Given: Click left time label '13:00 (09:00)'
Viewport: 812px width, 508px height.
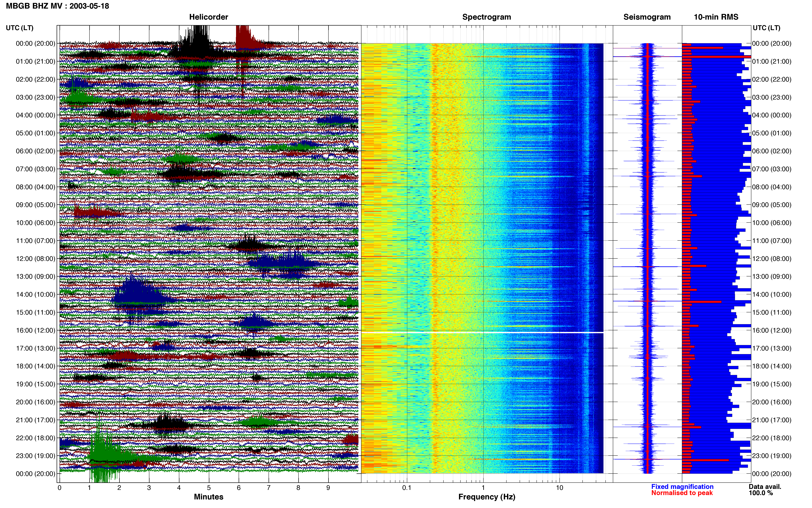Looking at the screenshot, I should 36,277.
